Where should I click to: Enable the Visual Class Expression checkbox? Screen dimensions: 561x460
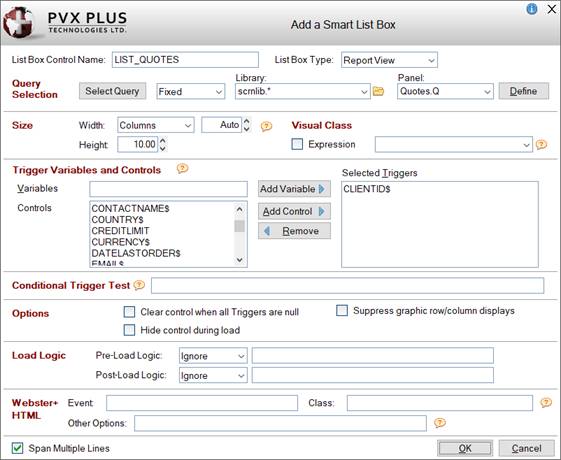(x=297, y=144)
